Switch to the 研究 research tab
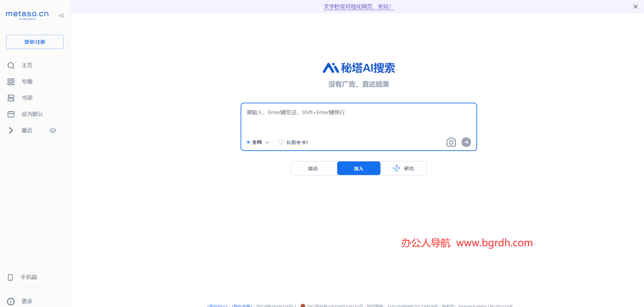This screenshot has height=307, width=644. click(x=409, y=168)
